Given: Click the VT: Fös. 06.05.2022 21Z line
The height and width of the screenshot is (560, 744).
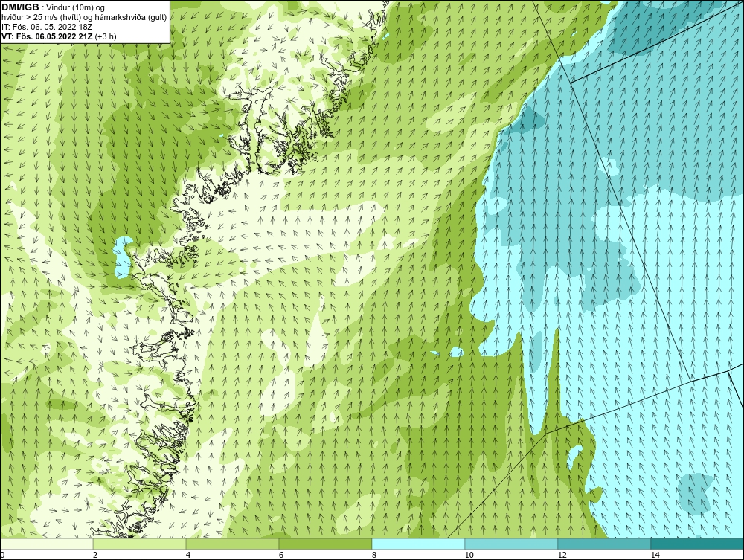Looking at the screenshot, I should [x=59, y=36].
